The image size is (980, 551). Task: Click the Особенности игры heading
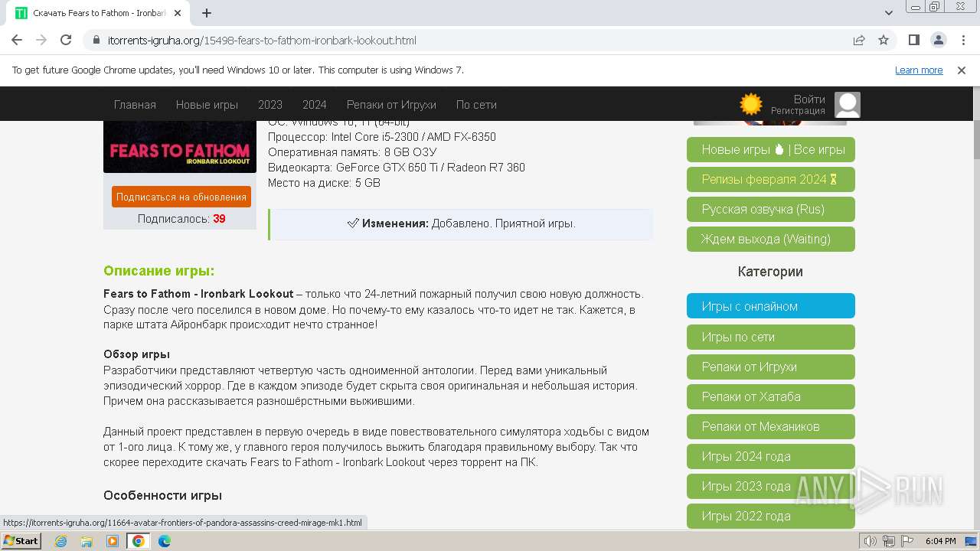163,495
